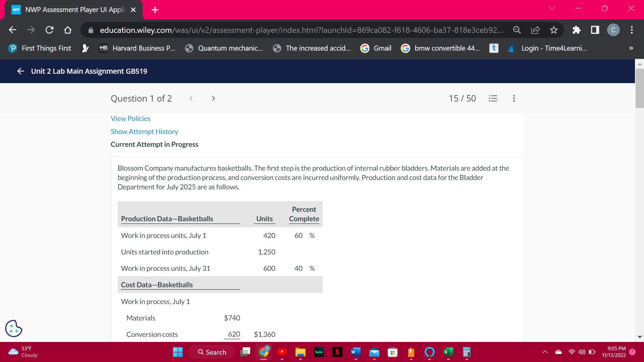Screen dimensions: 644x362
Task: Expand the hidden bookmarks chevron
Action: pos(631,48)
